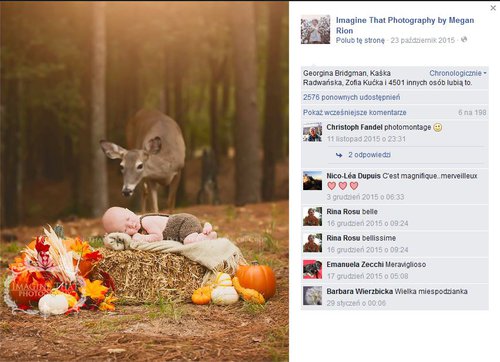The width and height of the screenshot is (500, 362).
Task: Close the photo viewer with X icon
Action: [493, 8]
